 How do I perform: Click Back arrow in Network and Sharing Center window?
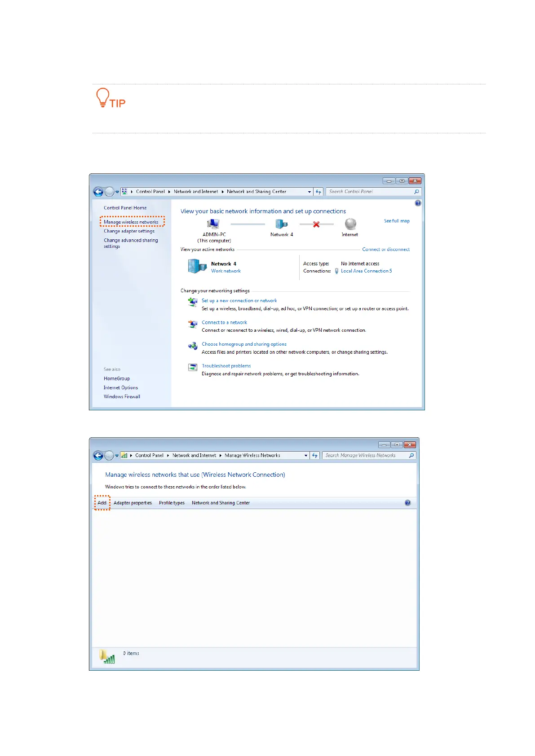tap(98, 192)
